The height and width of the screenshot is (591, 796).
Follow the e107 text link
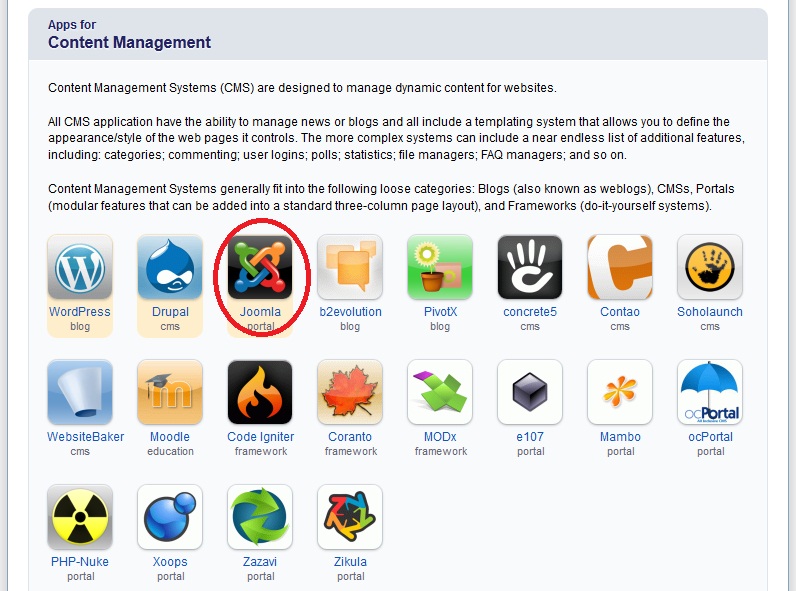530,437
